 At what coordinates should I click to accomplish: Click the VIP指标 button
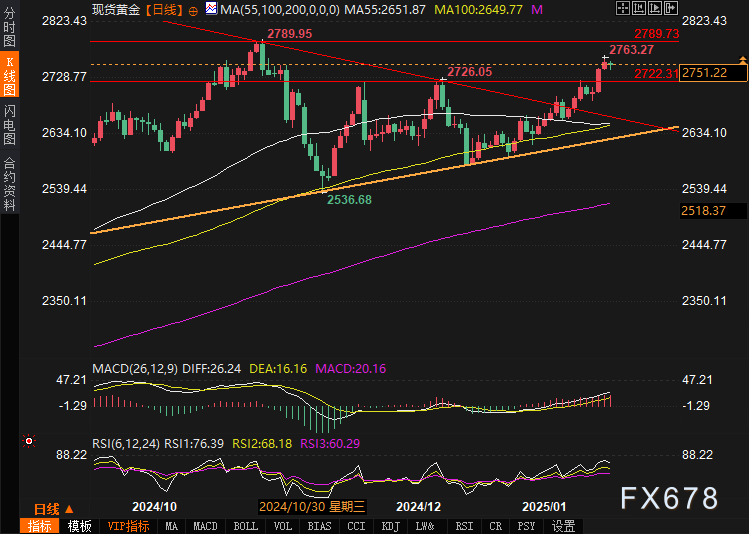(x=128, y=526)
